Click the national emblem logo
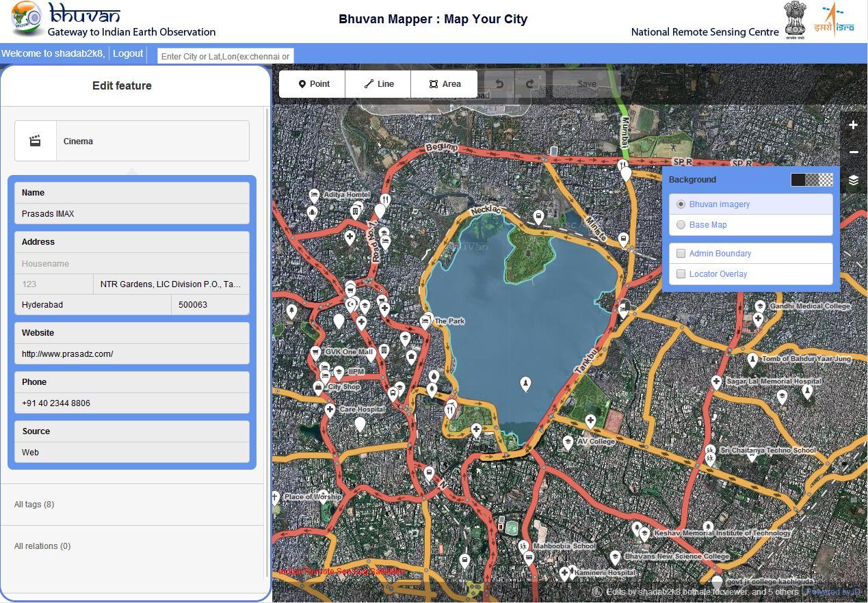This screenshot has height=603, width=868. pyautogui.click(x=795, y=21)
